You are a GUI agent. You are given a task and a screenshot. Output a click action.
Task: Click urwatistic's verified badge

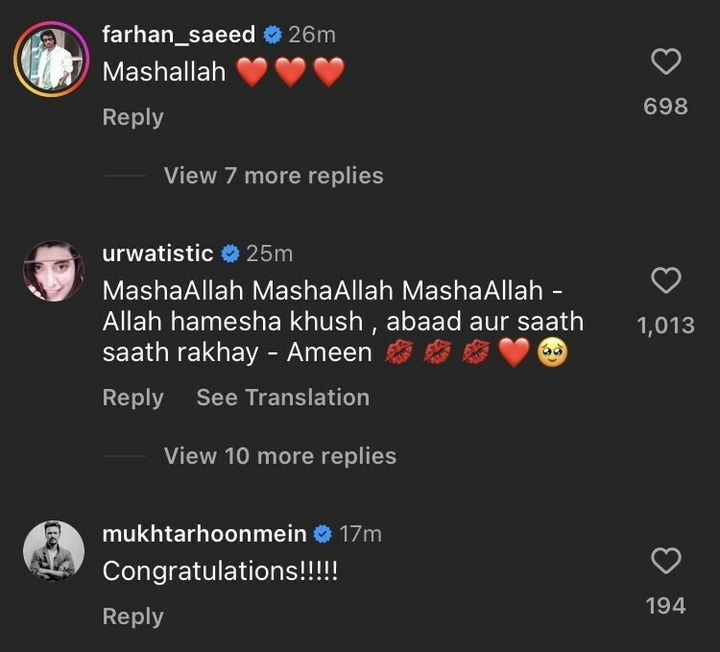[230, 254]
